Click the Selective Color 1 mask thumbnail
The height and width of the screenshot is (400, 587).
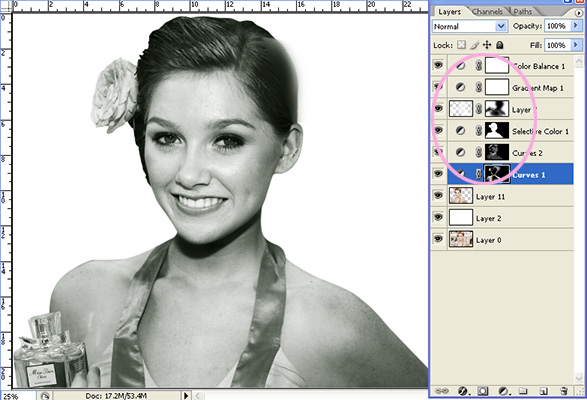pyautogui.click(x=497, y=131)
